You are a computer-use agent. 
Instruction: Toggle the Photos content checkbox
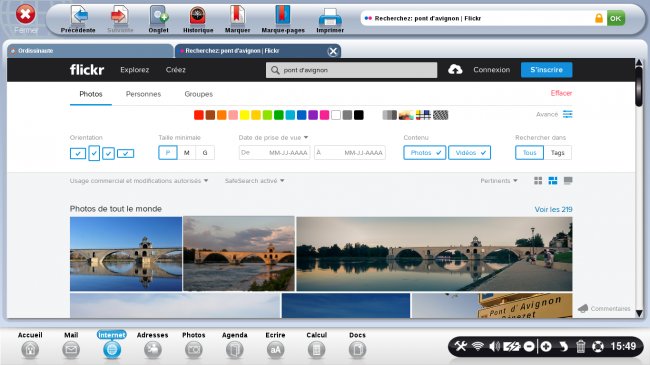424,153
